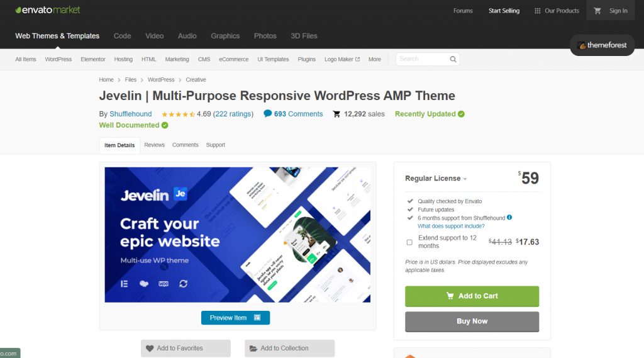Image resolution: width=644 pixels, height=358 pixels.
Task: Click the refresh icon on the preview image
Action: (x=183, y=284)
